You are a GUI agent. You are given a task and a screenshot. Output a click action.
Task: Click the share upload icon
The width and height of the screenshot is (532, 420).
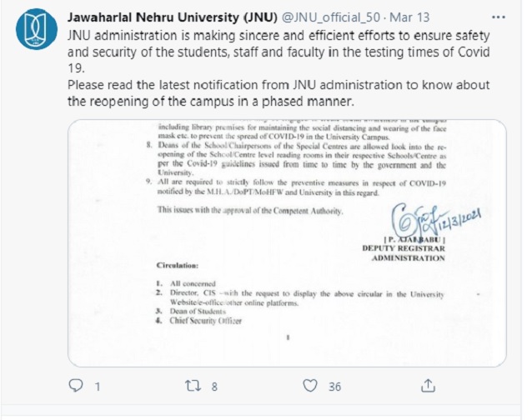(x=428, y=386)
